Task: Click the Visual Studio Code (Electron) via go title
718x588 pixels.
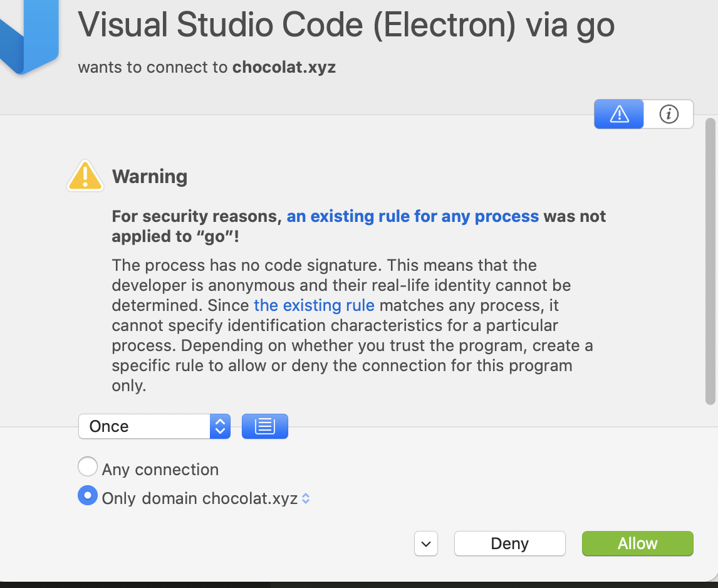Action: coord(346,25)
